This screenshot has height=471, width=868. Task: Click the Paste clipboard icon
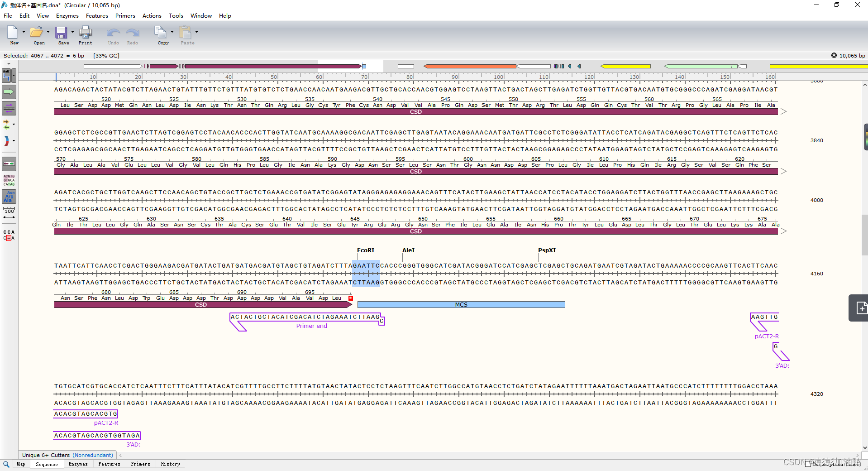point(185,32)
